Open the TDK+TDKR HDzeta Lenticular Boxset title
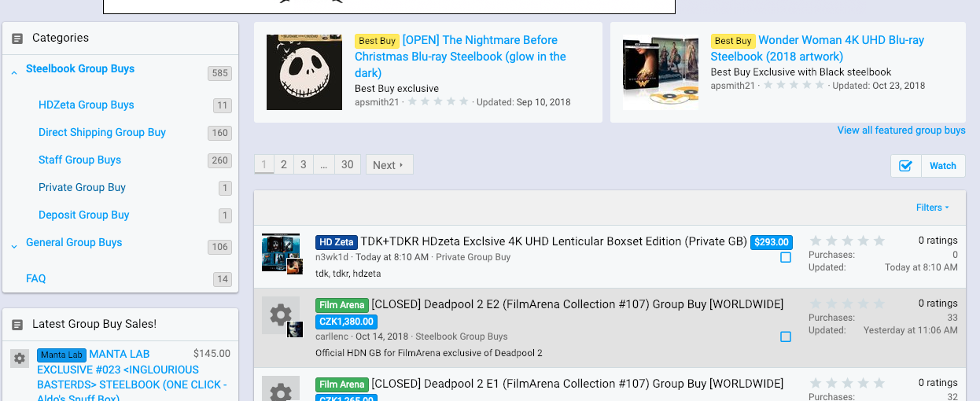 pos(554,241)
